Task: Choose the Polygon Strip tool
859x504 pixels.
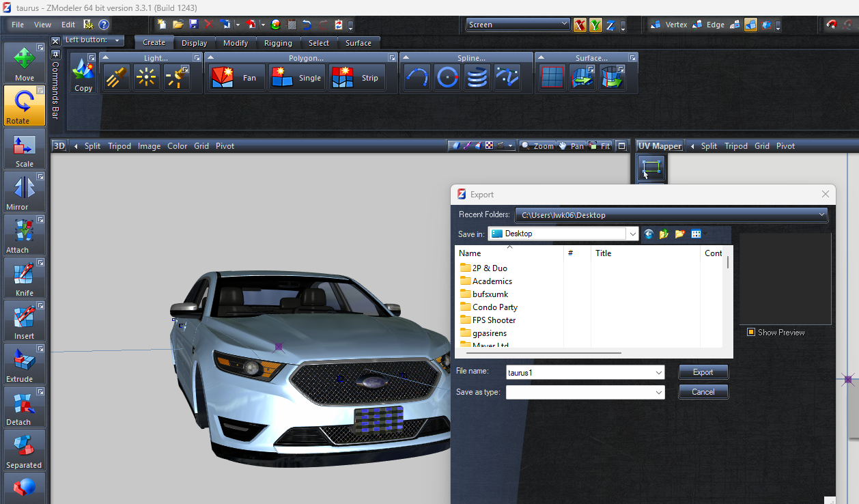Action: click(356, 78)
